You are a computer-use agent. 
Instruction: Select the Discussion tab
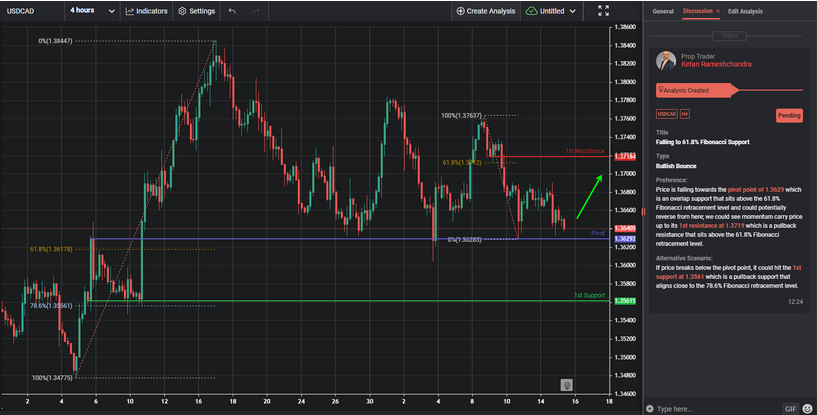pyautogui.click(x=697, y=11)
